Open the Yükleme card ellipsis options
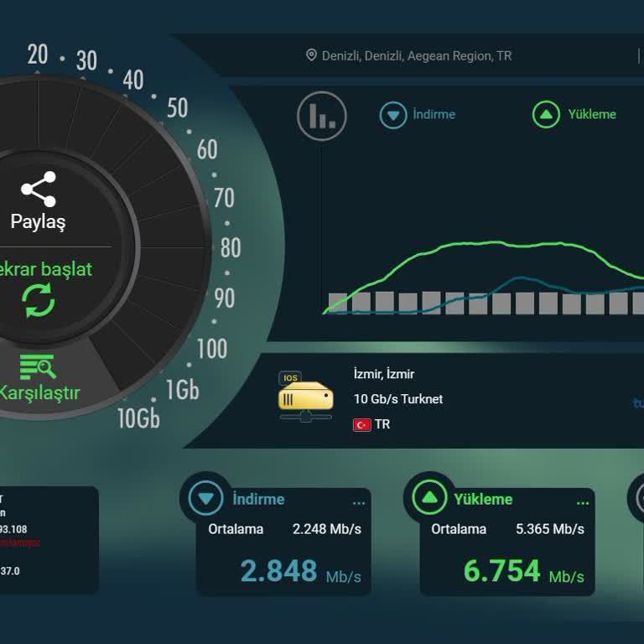This screenshot has width=644, height=644. 583,503
